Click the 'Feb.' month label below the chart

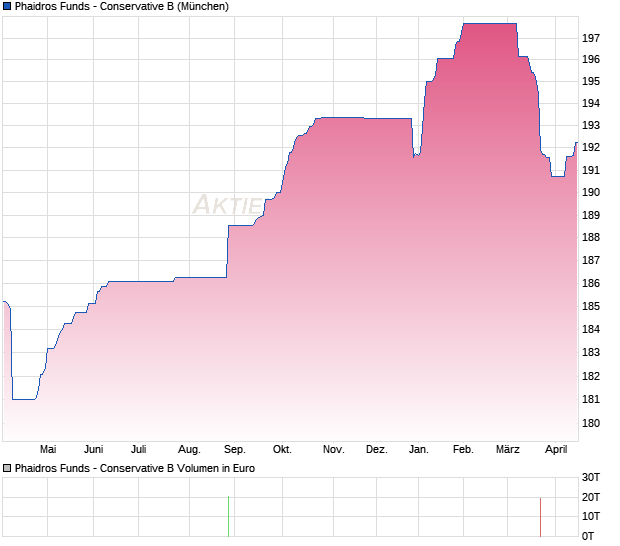point(463,449)
